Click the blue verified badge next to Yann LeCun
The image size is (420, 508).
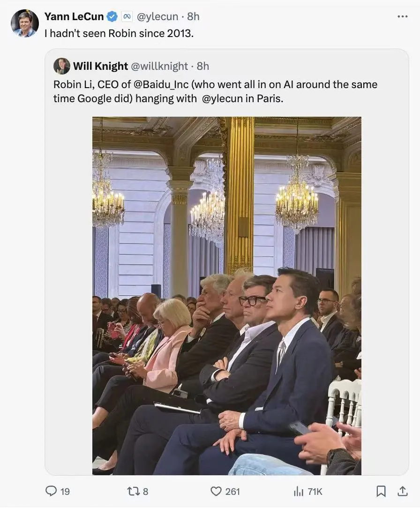point(112,16)
